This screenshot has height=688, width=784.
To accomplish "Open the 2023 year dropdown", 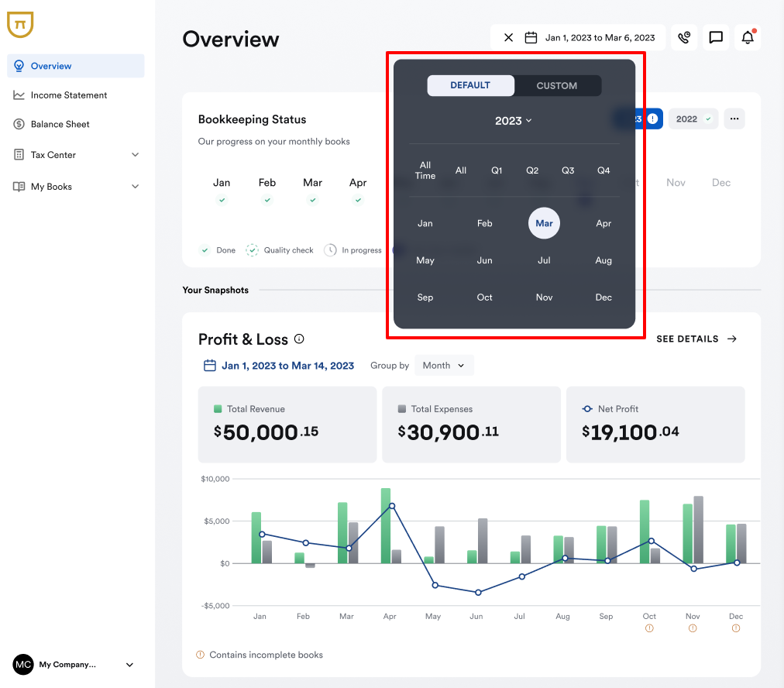I will (513, 121).
